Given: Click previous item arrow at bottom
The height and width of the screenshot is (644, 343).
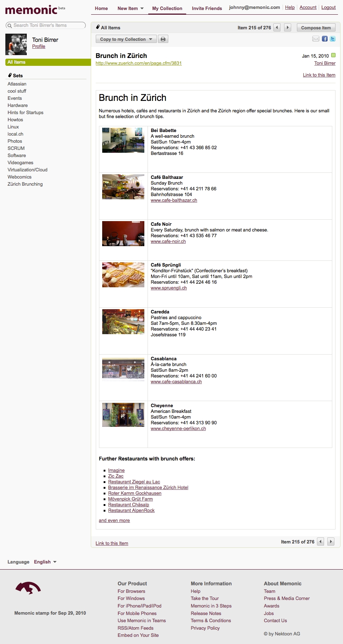Looking at the screenshot, I should (x=320, y=541).
